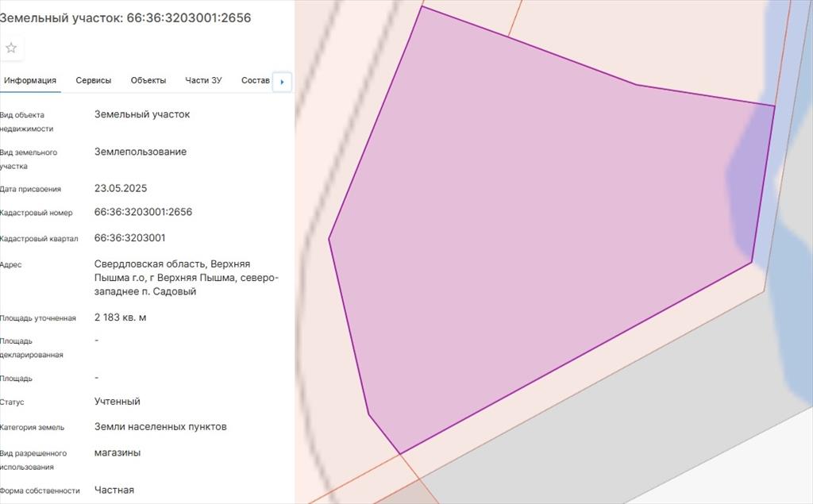Click the cadastral number value 66:36:3203001:2656

coord(143,213)
